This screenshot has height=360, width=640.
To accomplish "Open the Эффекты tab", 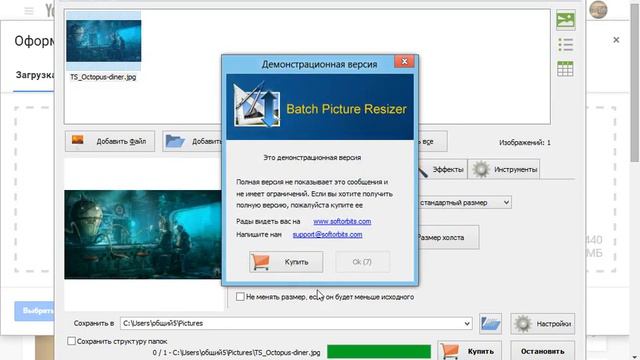I will (x=442, y=169).
